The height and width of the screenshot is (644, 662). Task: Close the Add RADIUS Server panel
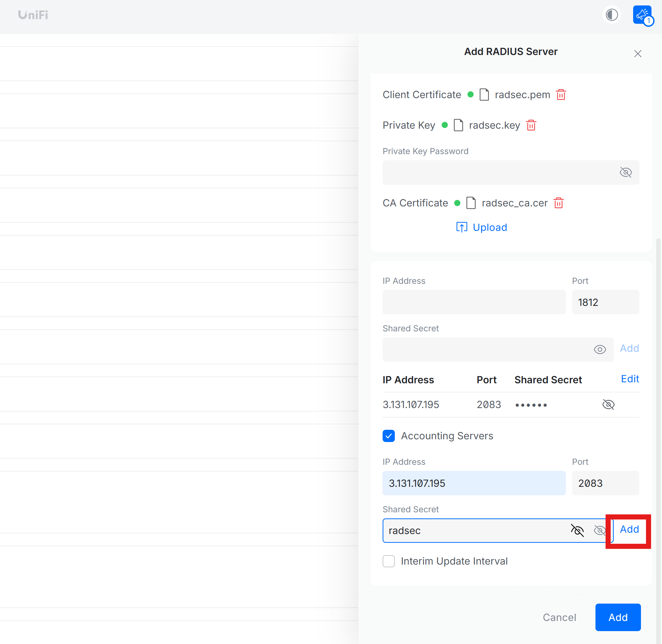click(638, 54)
